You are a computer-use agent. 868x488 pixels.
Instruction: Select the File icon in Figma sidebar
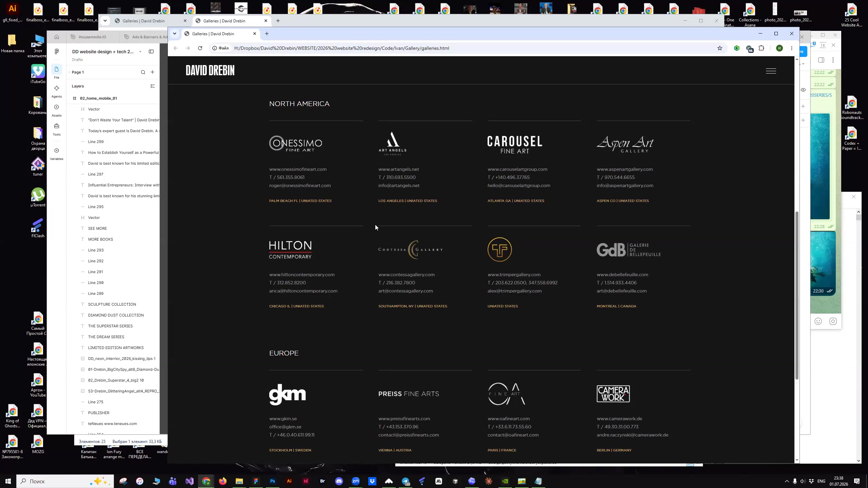(57, 72)
